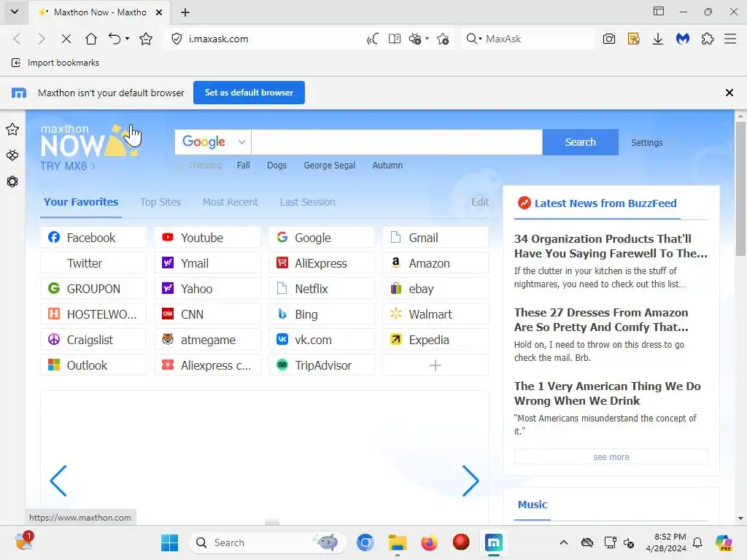Click the resource sniffer icon
This screenshot has width=747, height=560.
(415, 39)
